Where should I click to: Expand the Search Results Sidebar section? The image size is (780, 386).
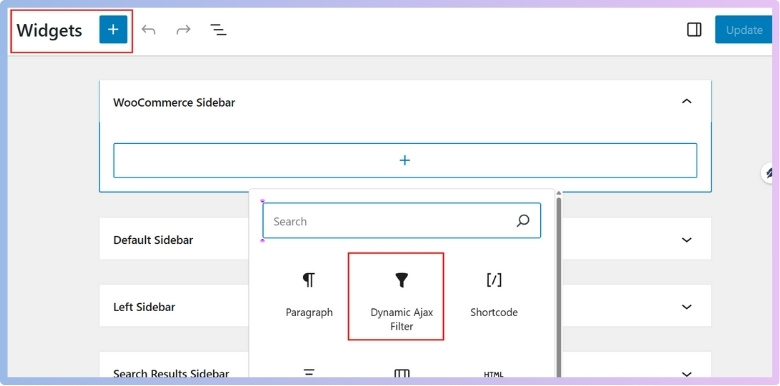pyautogui.click(x=686, y=374)
